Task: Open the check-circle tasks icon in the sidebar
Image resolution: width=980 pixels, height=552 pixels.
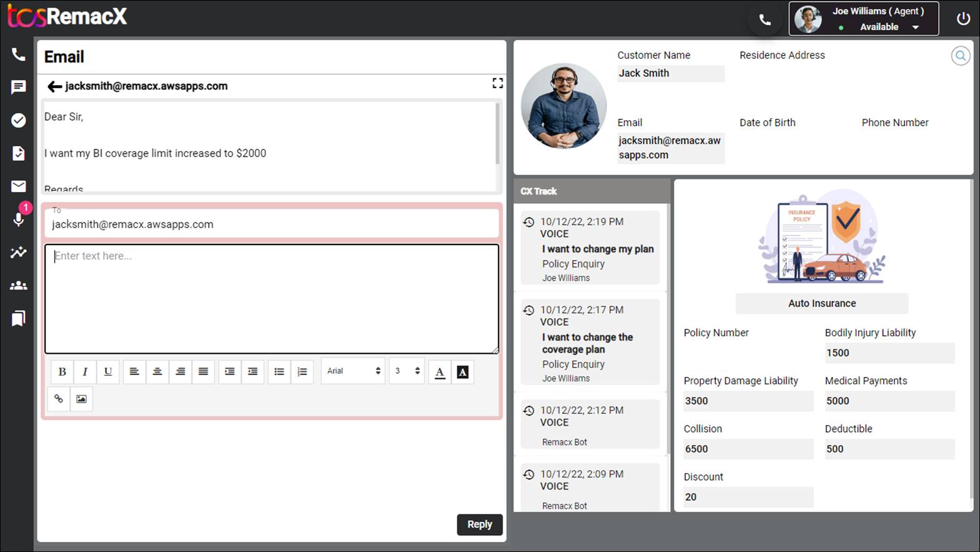Action: click(x=18, y=120)
